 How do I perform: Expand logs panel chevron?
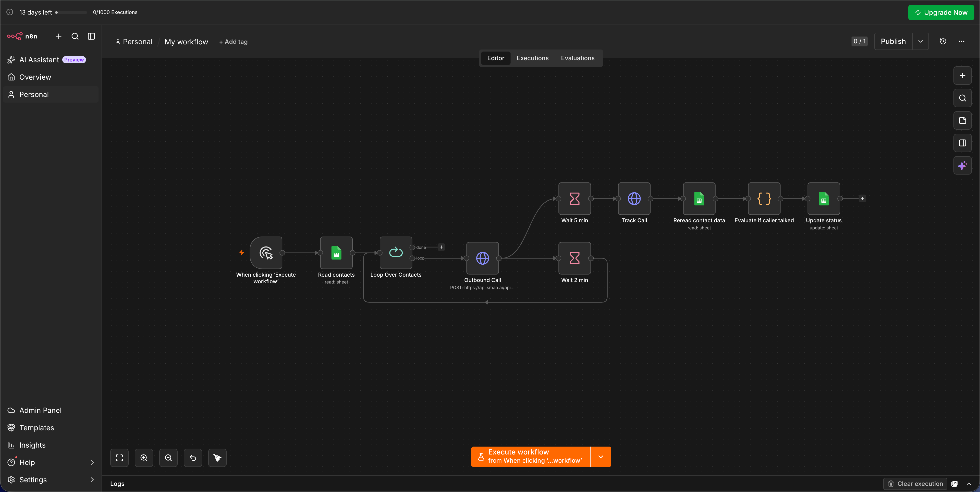point(969,484)
